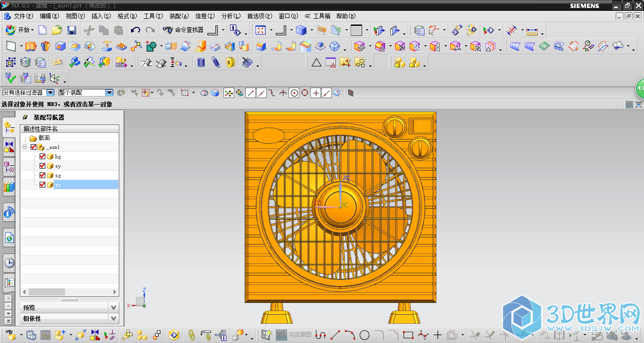Toggle the snap to quadrant point option

305,93
